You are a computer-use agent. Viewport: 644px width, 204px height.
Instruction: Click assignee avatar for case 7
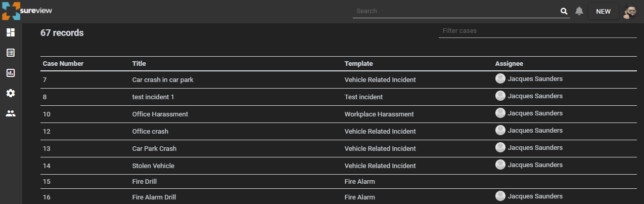500,78
